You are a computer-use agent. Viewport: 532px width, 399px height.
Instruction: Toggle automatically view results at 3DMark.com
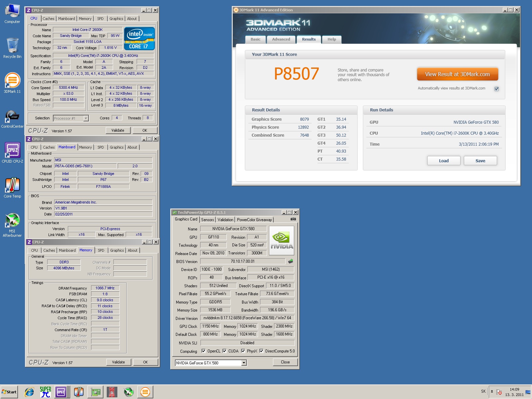point(496,88)
